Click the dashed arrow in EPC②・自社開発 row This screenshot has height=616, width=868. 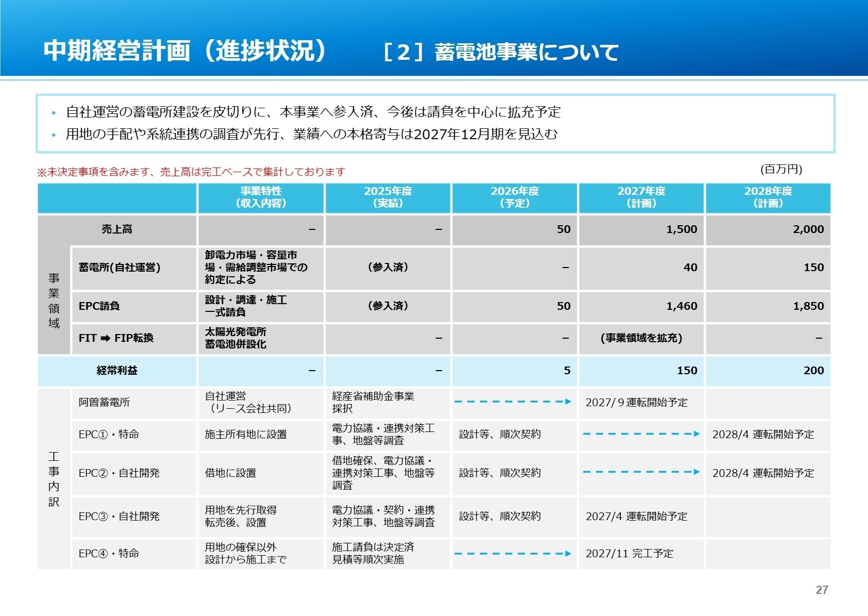point(641,472)
